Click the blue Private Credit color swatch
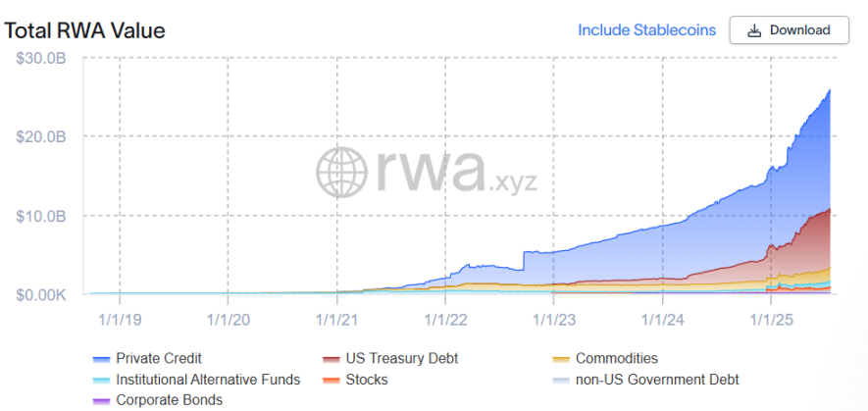Image resolution: width=868 pixels, height=411 pixels. point(101,359)
